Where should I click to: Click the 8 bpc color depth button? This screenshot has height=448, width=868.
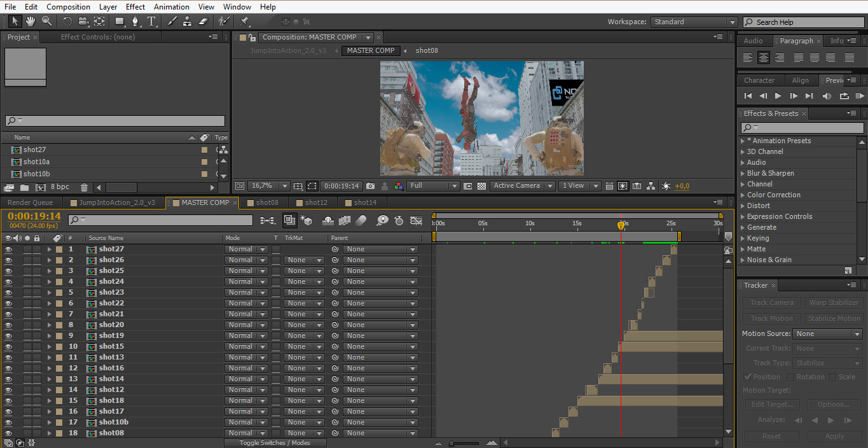click(x=60, y=188)
